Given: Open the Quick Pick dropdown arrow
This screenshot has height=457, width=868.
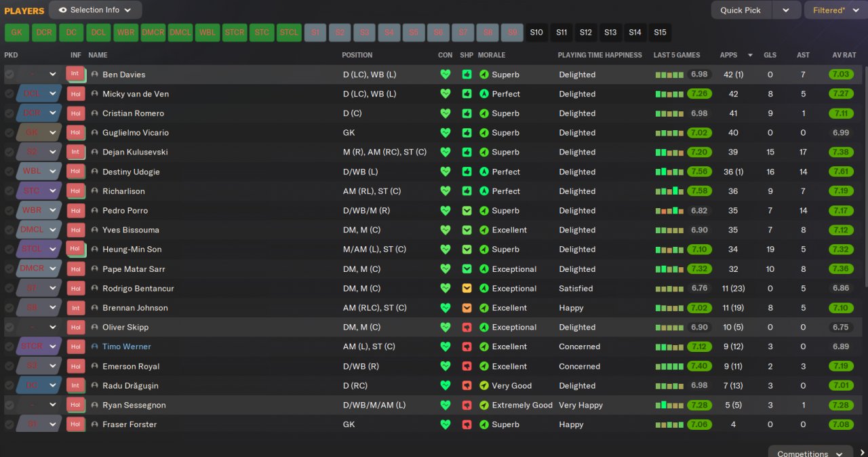Looking at the screenshot, I should coord(786,10).
